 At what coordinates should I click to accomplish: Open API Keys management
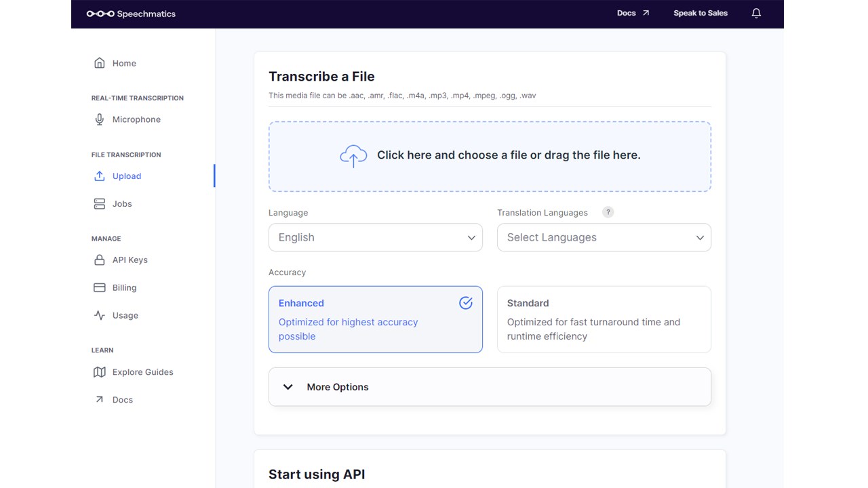(x=130, y=260)
